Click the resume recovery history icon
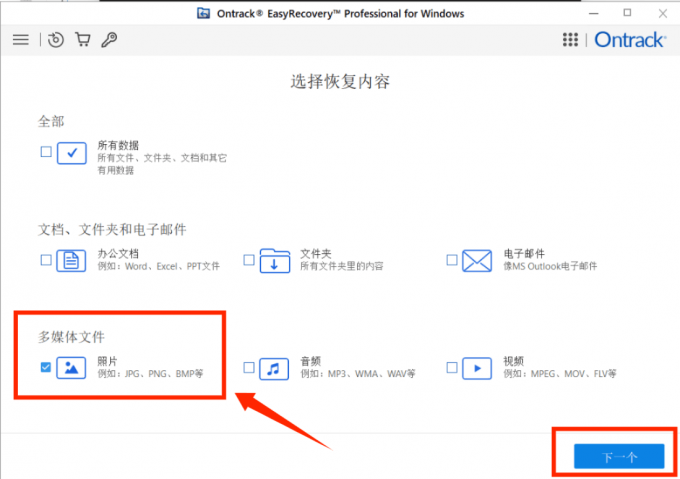The image size is (680, 479). pyautogui.click(x=56, y=40)
